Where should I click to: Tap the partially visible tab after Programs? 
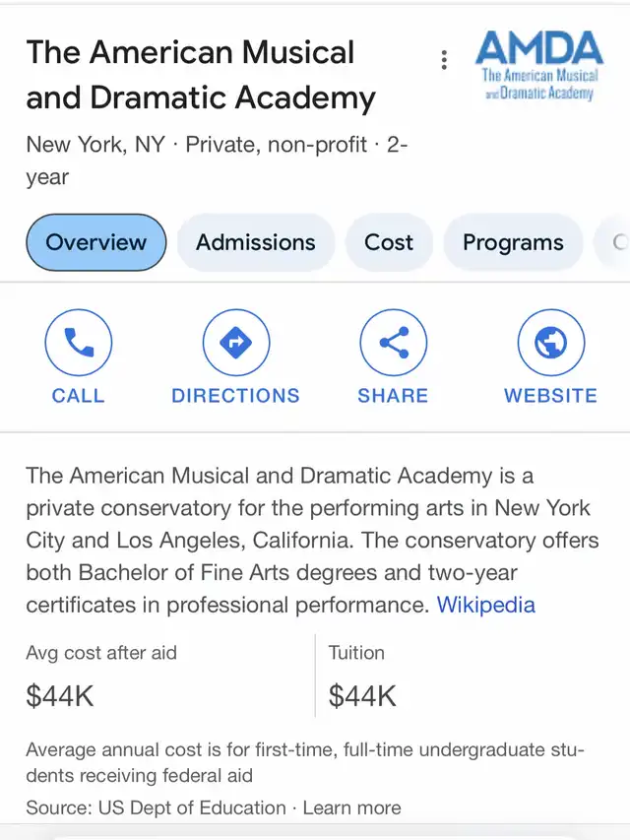point(616,242)
